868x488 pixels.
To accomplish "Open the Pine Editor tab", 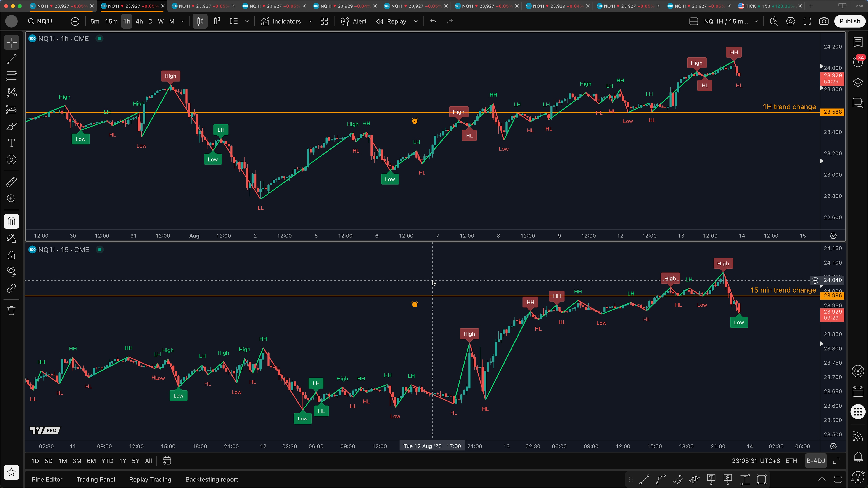I will [47, 479].
